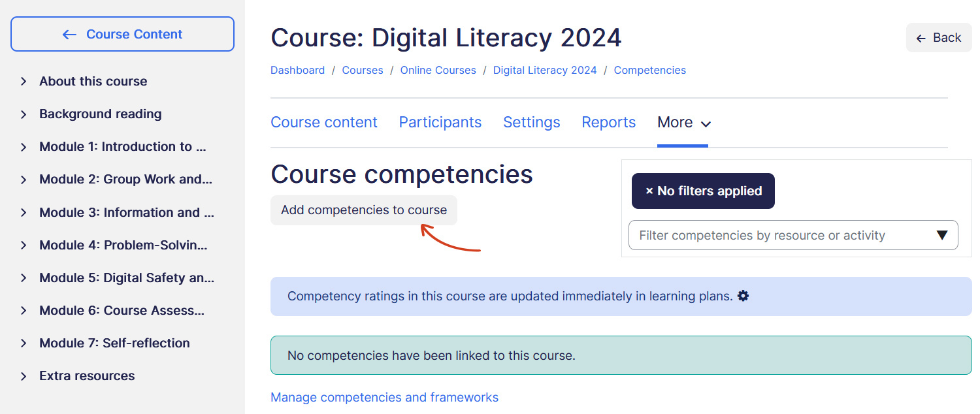Viewport: 980px width, 414px height.
Task: Expand Module 1: Introduction section
Action: click(24, 147)
